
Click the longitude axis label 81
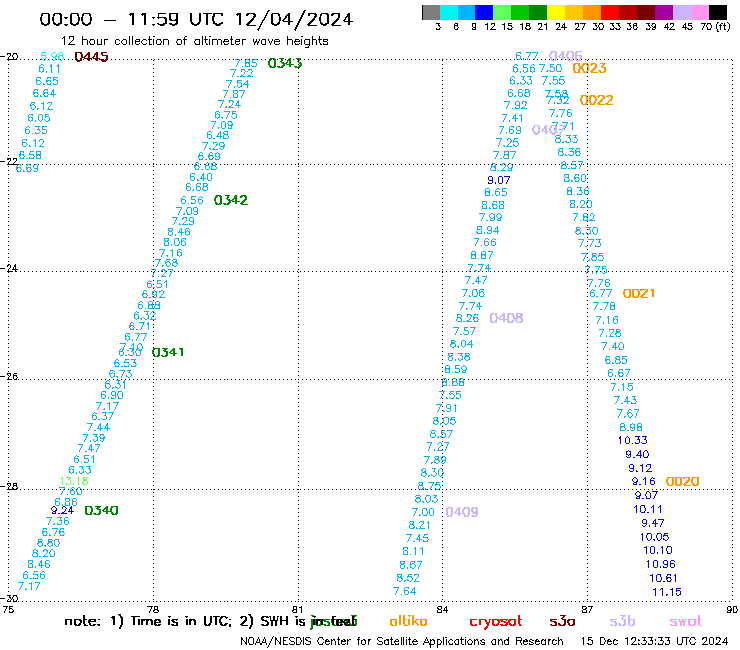[x=298, y=609]
